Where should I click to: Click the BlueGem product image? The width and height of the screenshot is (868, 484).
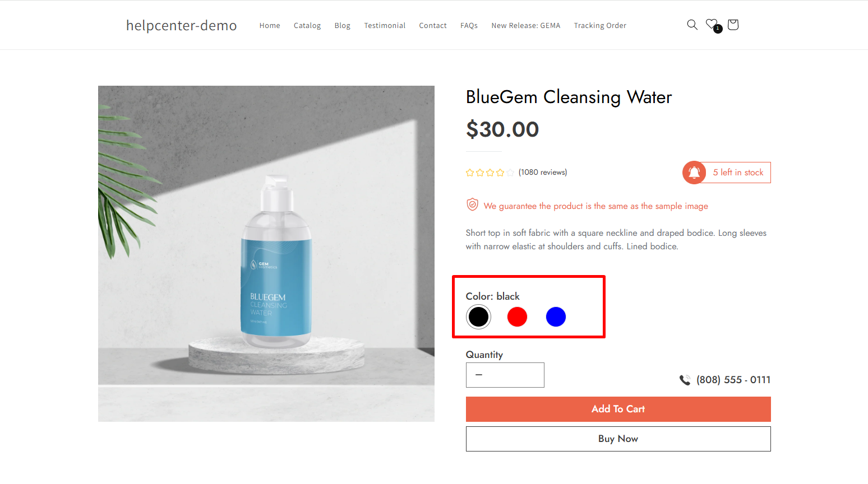(x=266, y=253)
